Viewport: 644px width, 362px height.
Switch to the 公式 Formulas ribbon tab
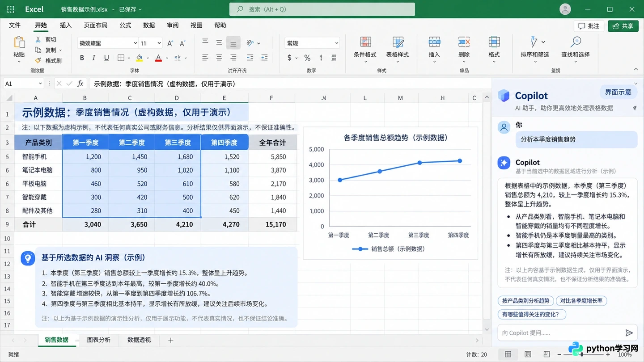125,25
